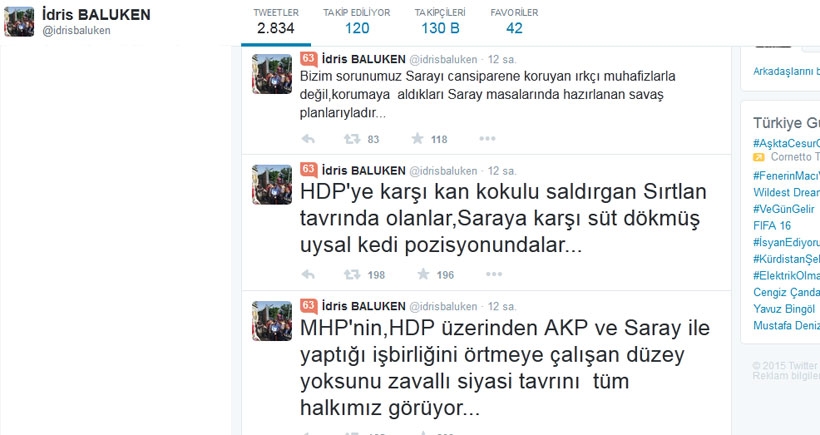Open the 63 badge on second tweet
This screenshot has height=435, width=820.
309,169
